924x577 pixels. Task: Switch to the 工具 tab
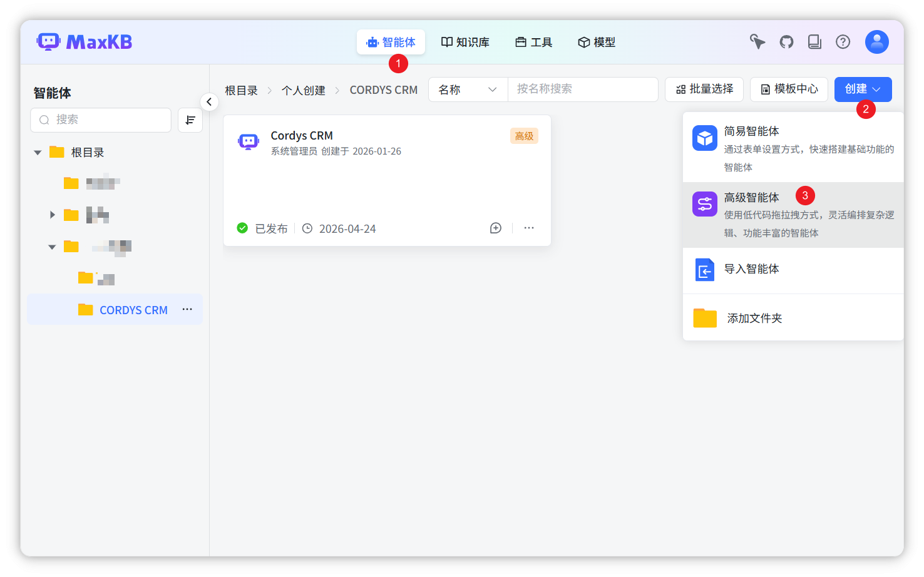[534, 42]
